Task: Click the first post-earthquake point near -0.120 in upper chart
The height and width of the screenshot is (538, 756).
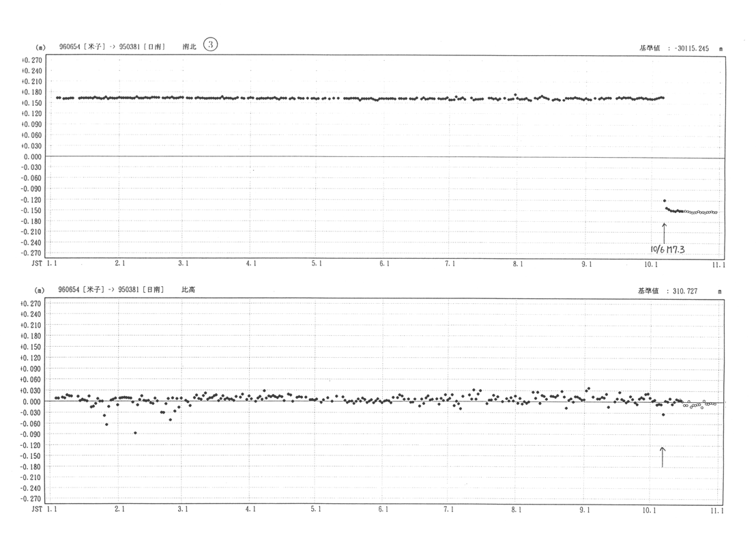Action: point(664,201)
